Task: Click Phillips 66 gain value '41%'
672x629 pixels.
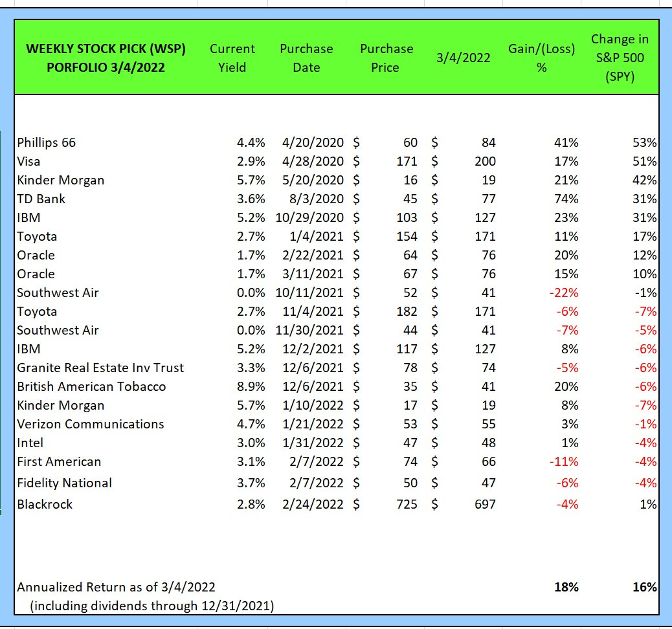Action: pyautogui.click(x=566, y=142)
